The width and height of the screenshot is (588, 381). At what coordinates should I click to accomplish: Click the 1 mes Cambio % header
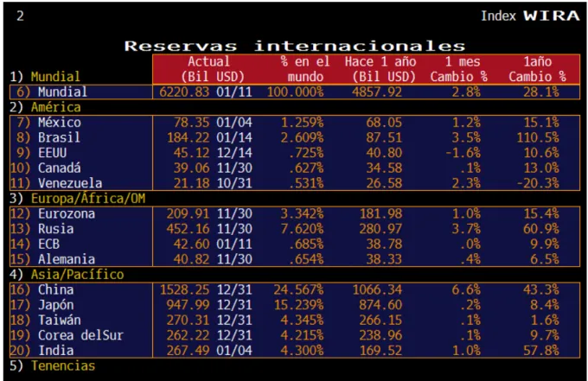click(458, 69)
